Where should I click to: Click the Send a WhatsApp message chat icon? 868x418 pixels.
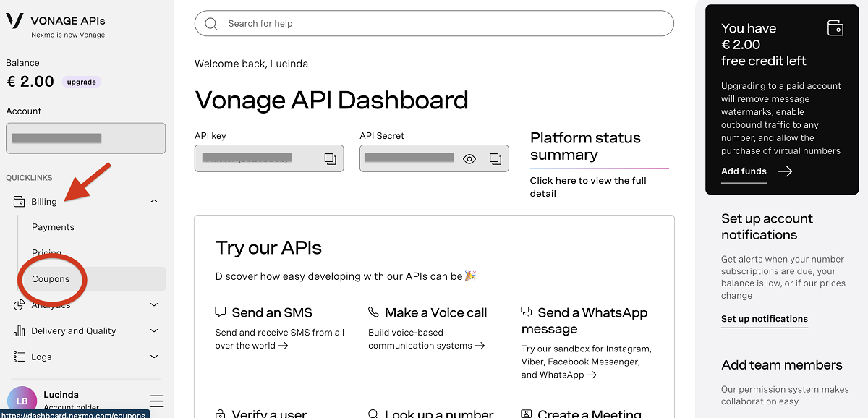[527, 312]
